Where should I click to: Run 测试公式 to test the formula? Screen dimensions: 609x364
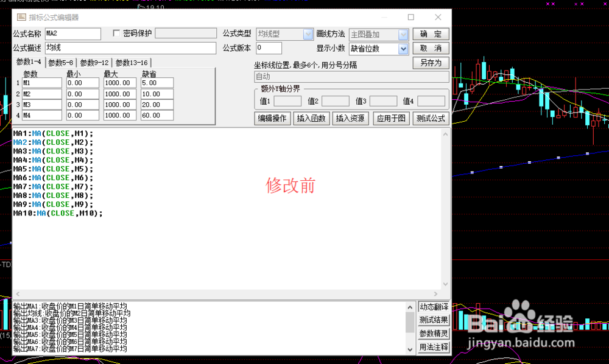click(431, 119)
